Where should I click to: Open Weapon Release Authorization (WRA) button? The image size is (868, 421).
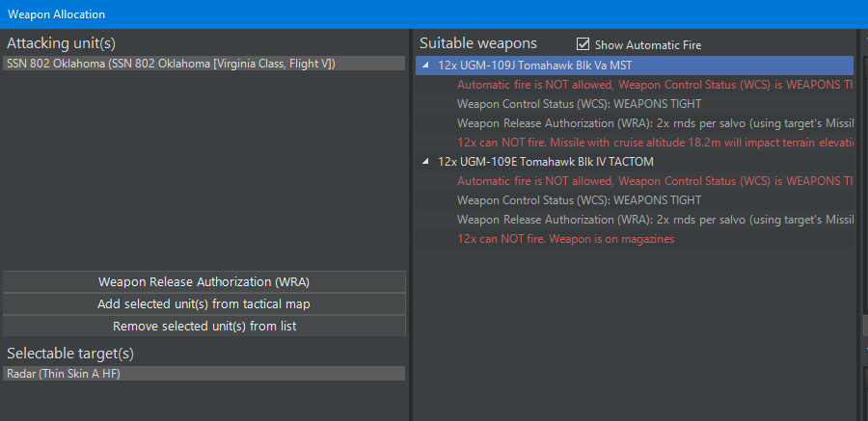coord(203,282)
